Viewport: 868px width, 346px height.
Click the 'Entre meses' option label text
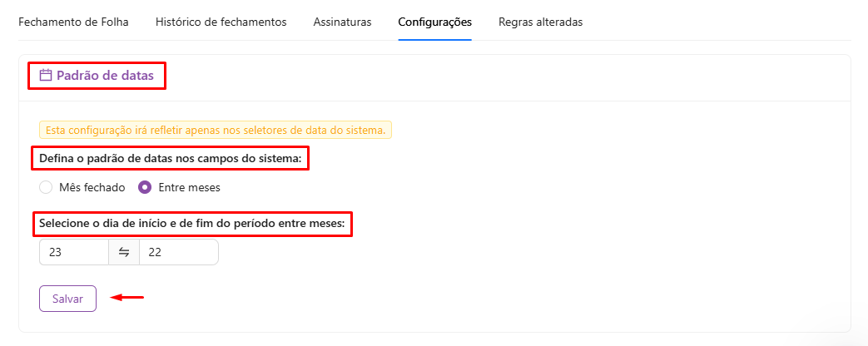189,188
